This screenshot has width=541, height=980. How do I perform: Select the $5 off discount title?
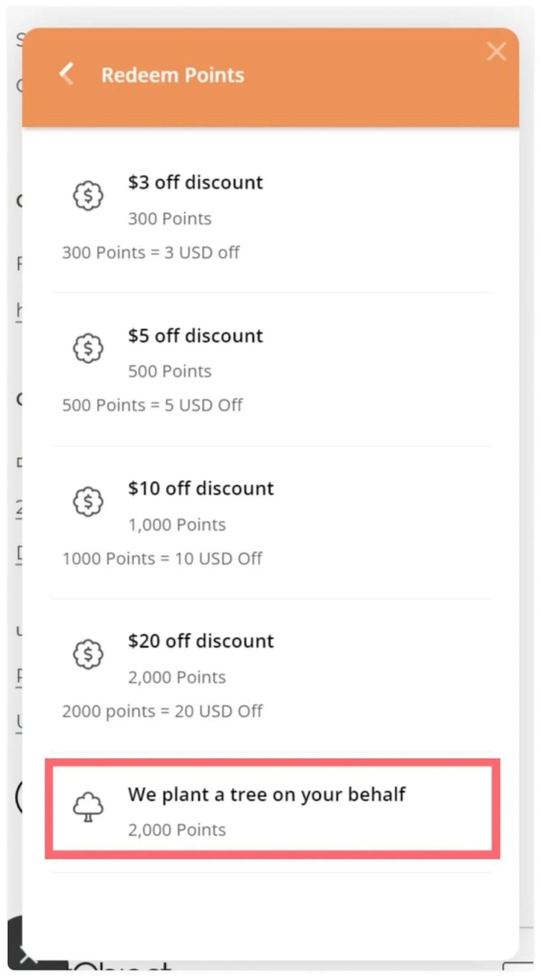tap(195, 336)
